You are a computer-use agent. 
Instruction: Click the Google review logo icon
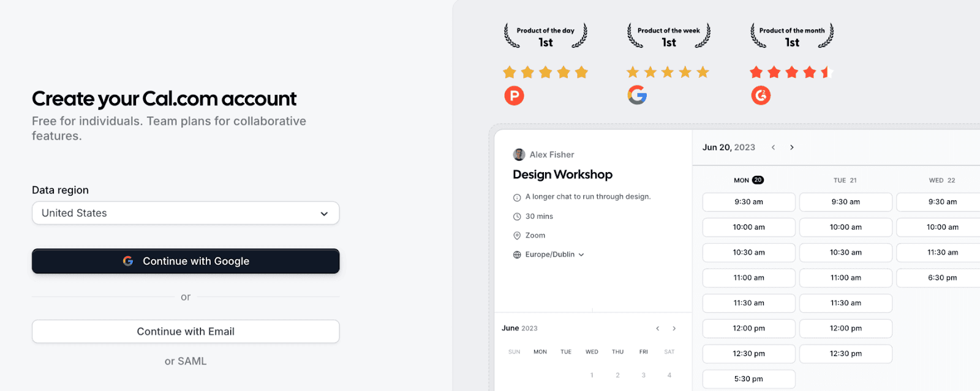click(x=637, y=95)
